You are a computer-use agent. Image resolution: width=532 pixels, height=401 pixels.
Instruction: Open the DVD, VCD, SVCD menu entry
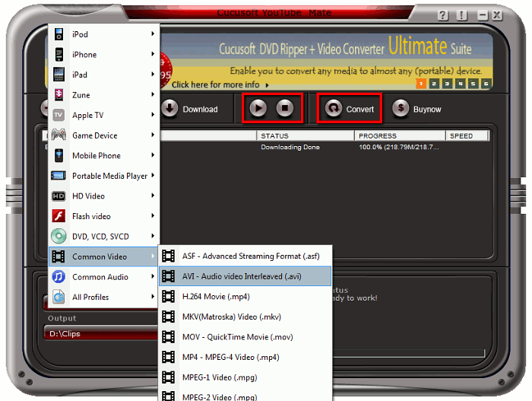click(104, 236)
